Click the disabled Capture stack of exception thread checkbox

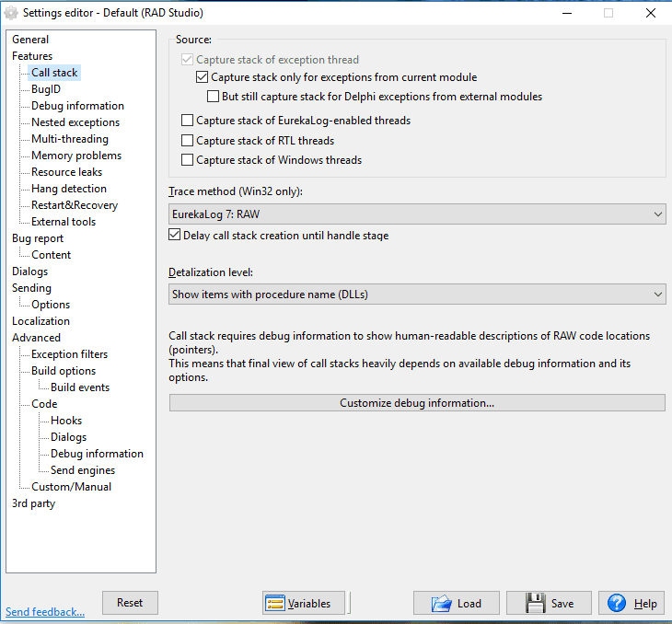pos(187,60)
